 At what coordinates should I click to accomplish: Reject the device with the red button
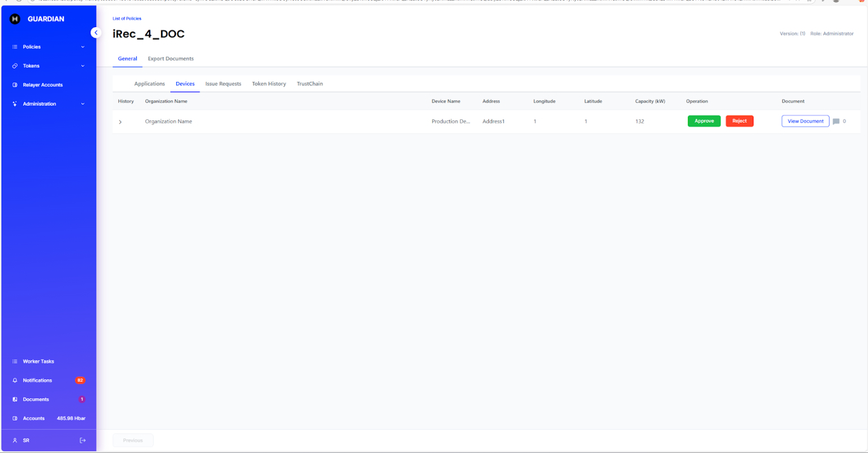[x=739, y=121]
